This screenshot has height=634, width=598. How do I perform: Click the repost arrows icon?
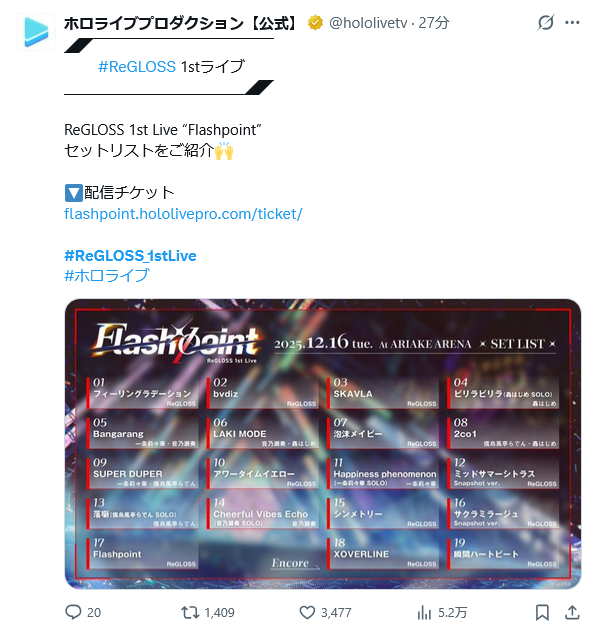tap(190, 612)
